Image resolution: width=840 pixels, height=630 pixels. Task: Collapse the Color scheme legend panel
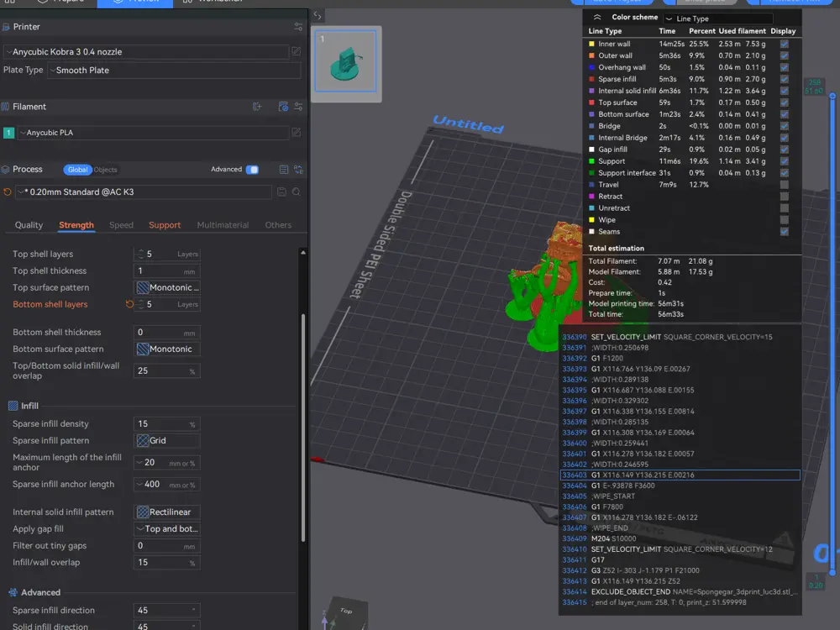click(x=597, y=17)
